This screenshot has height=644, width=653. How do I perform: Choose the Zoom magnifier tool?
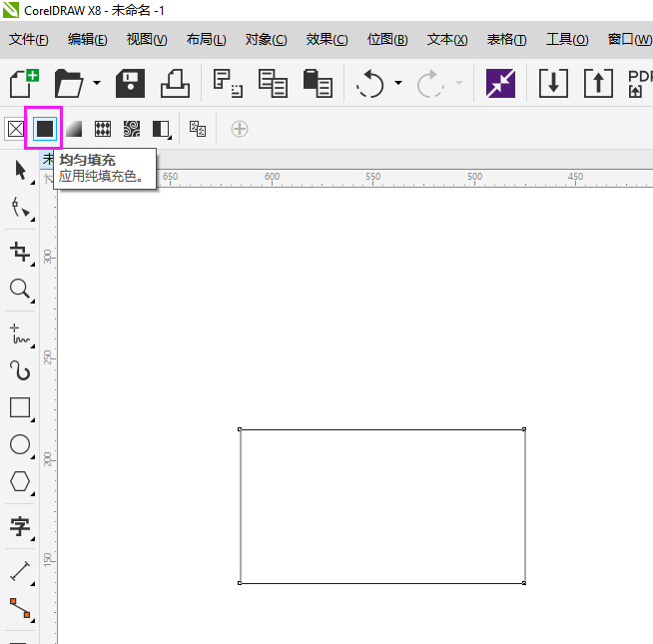[x=20, y=290]
